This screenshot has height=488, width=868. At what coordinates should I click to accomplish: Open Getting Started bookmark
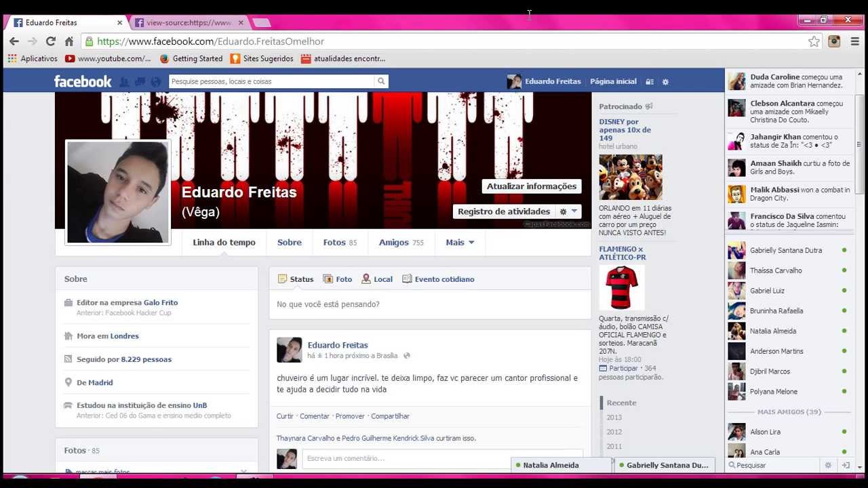click(191, 58)
